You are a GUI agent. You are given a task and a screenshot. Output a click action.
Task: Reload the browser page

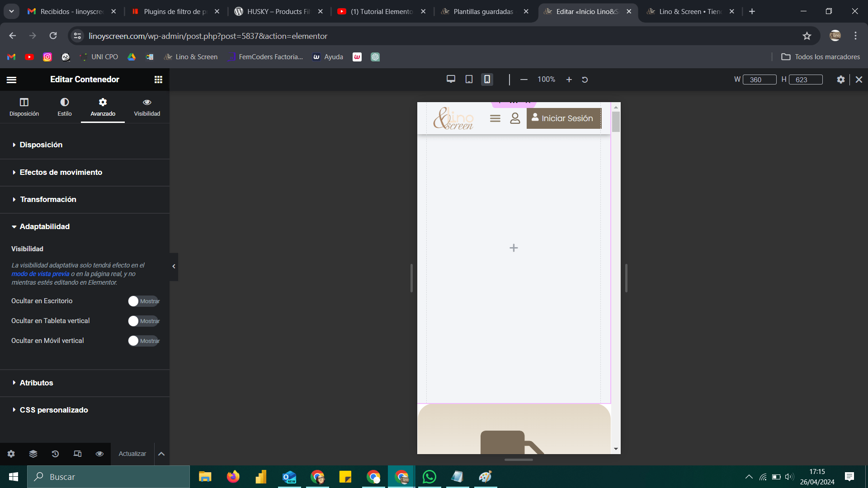[53, 36]
